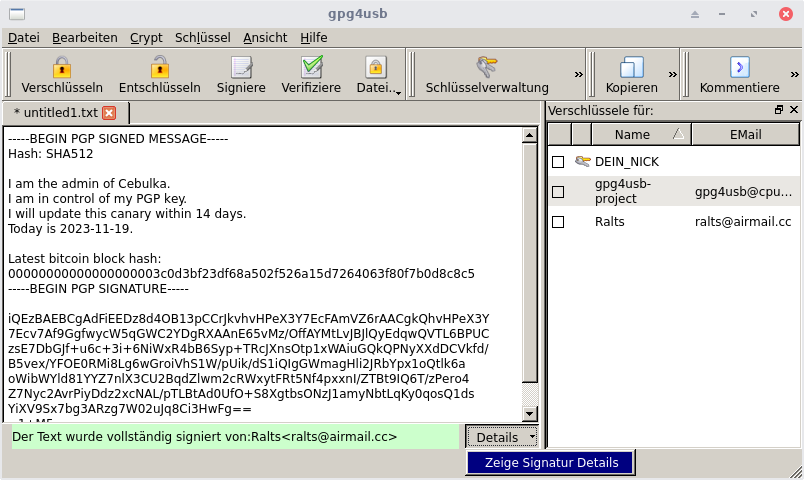Click the Datei locked file icon
Screen dimensions: 804x480
[375, 67]
